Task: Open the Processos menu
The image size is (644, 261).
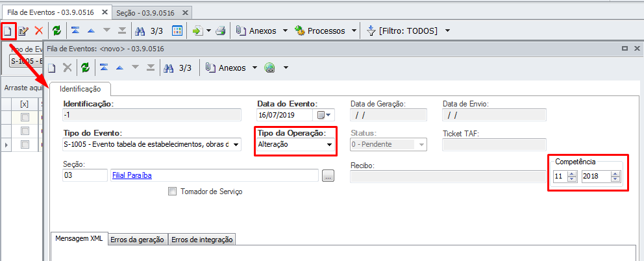Action: click(321, 31)
